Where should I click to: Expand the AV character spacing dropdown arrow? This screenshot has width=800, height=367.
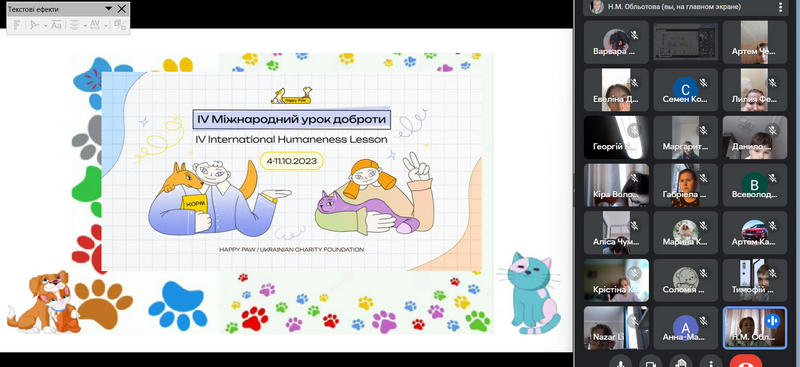(106, 25)
